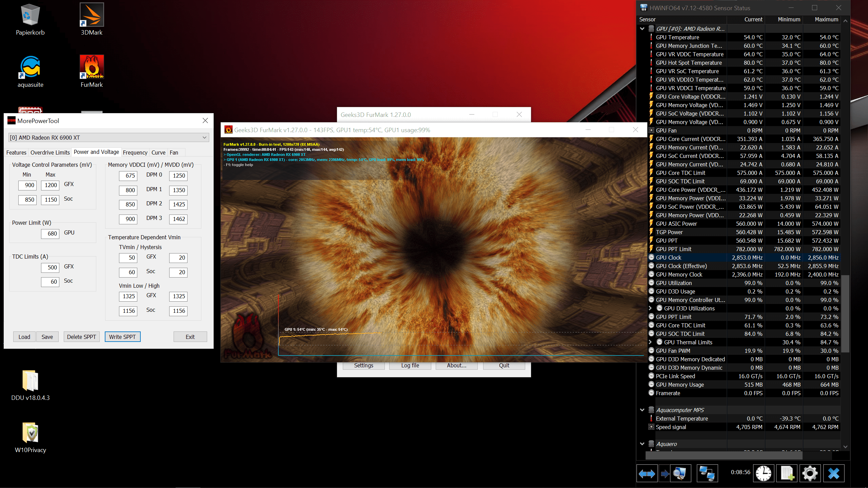Click HWiNFO small forward arrow toolbar icon
Image resolution: width=868 pixels, height=488 pixels.
click(665, 473)
